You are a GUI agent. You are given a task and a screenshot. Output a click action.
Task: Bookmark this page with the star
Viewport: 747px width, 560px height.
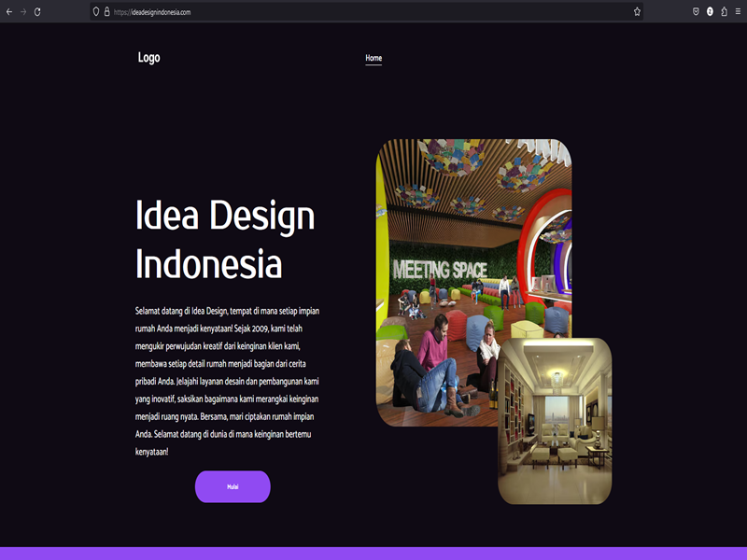click(637, 12)
